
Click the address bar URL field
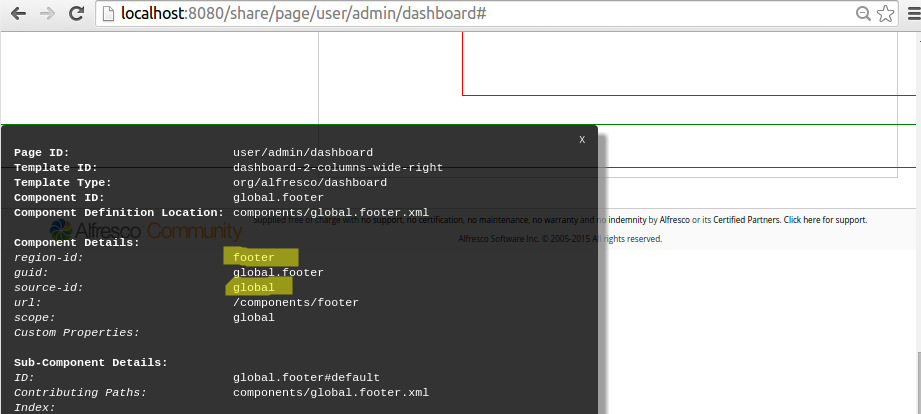496,14
